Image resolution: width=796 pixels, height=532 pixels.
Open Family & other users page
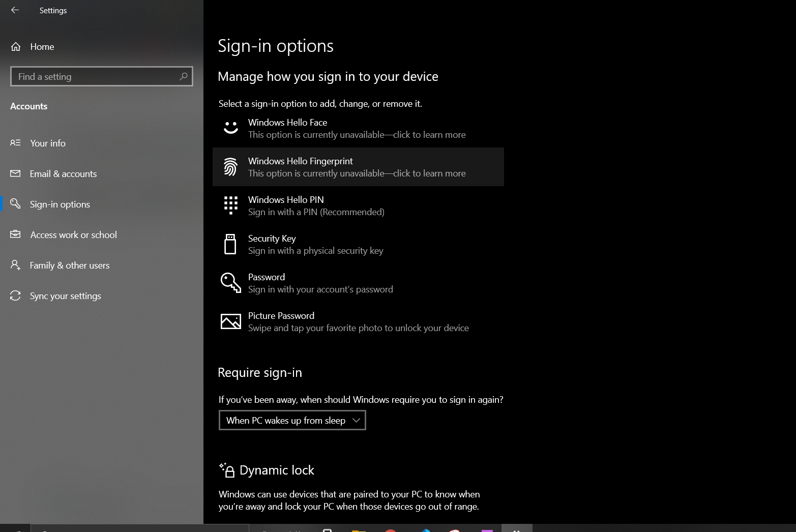(70, 265)
